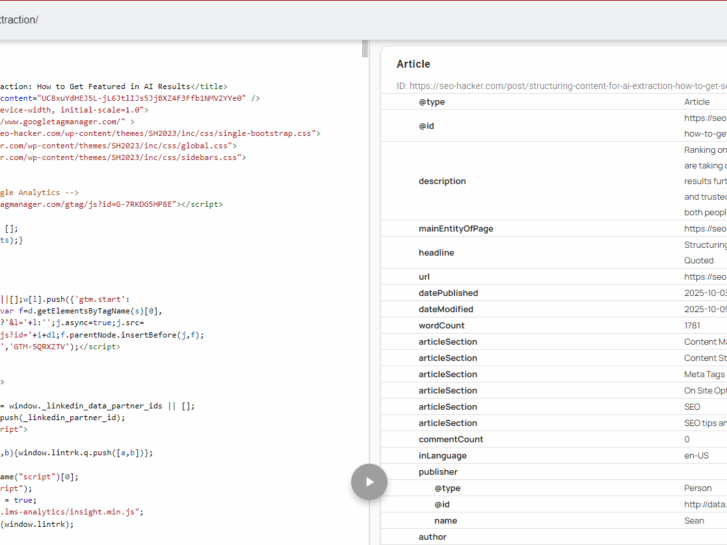This screenshot has width=727, height=545.
Task: Click the inLanguage en-US value
Action: [697, 455]
